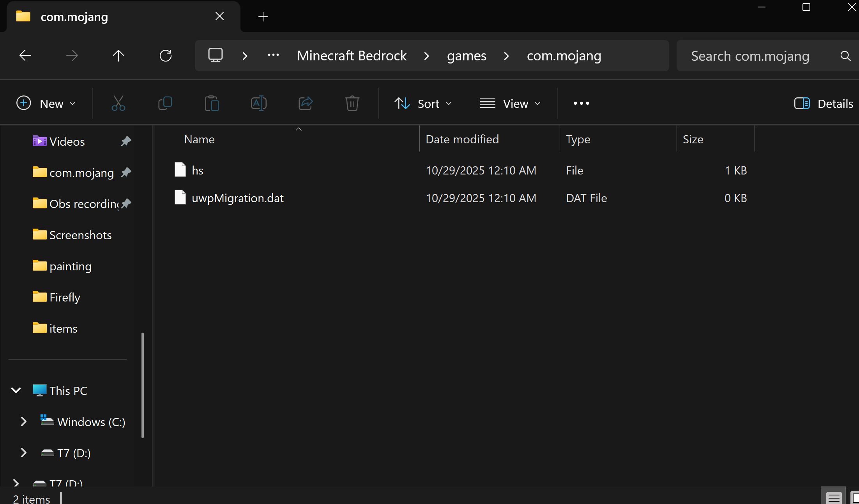
Task: Expand the Windows (C:) drive tree
Action: 23,422
